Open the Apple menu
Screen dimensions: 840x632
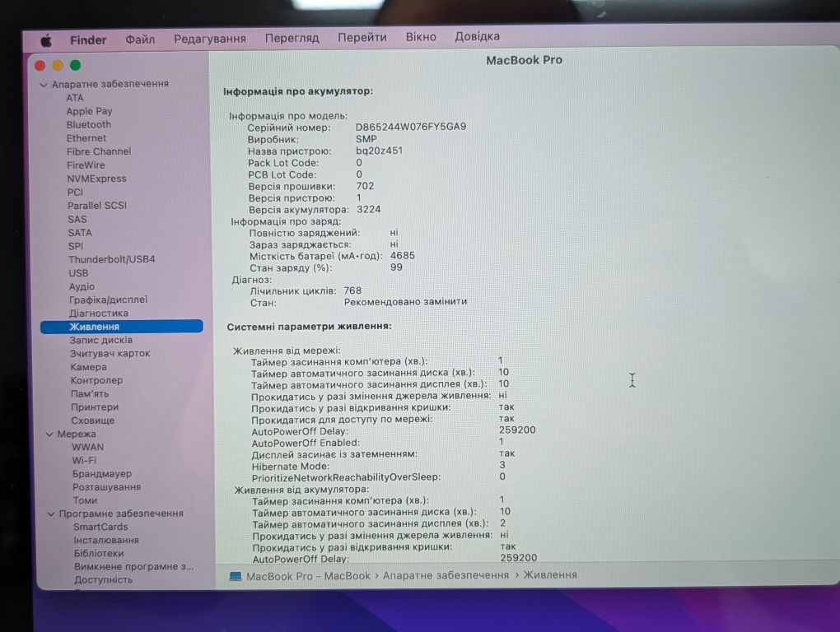pyautogui.click(x=47, y=40)
